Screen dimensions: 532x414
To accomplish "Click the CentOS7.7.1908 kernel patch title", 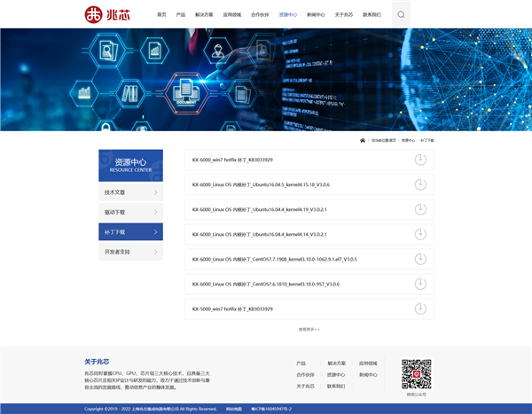I will 275,259.
